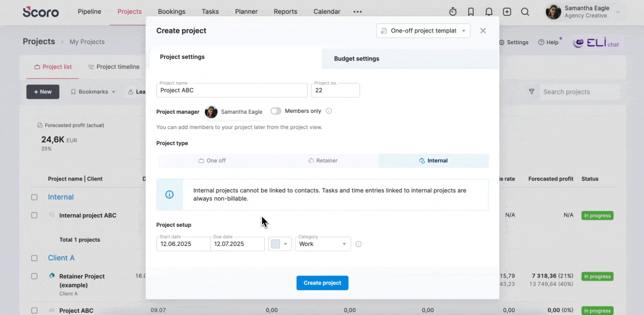The image size is (644, 315).
Task: Open the Client A group link
Action: coord(61,258)
